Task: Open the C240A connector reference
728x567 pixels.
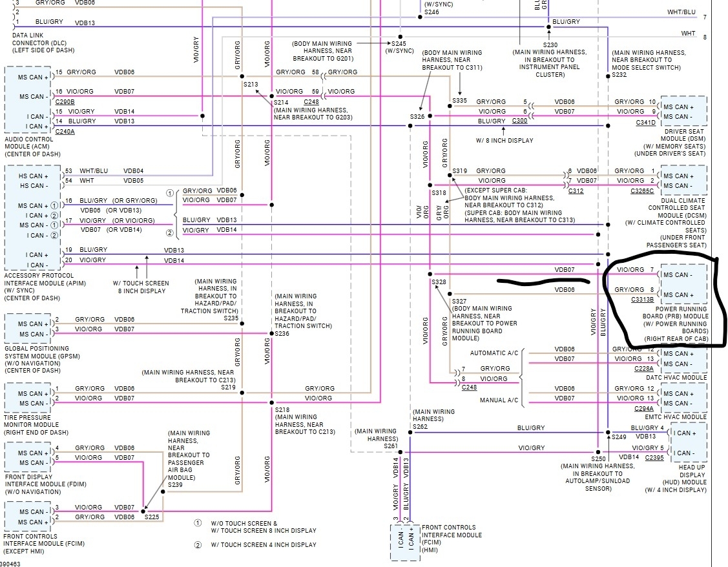Action: [x=65, y=131]
